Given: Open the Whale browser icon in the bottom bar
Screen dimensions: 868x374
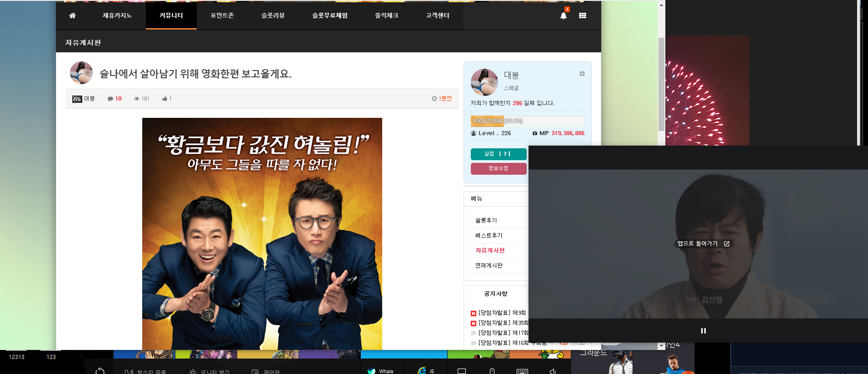Looking at the screenshot, I should point(371,371).
